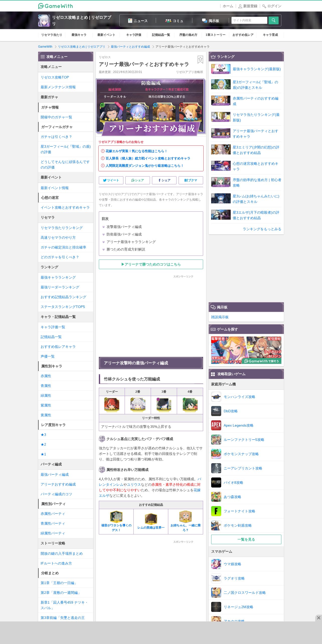Click the 新規登録 link
The height and width of the screenshot is (644, 322).
[x=248, y=6]
